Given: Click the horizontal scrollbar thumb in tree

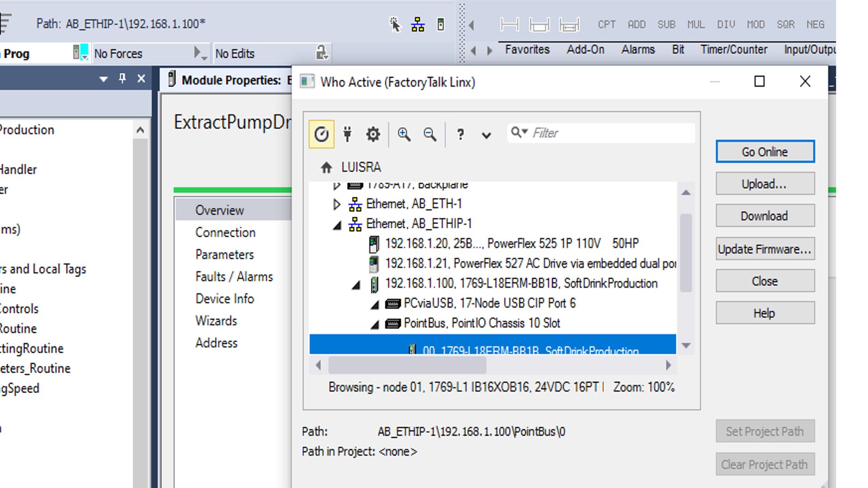Looking at the screenshot, I should tap(407, 365).
